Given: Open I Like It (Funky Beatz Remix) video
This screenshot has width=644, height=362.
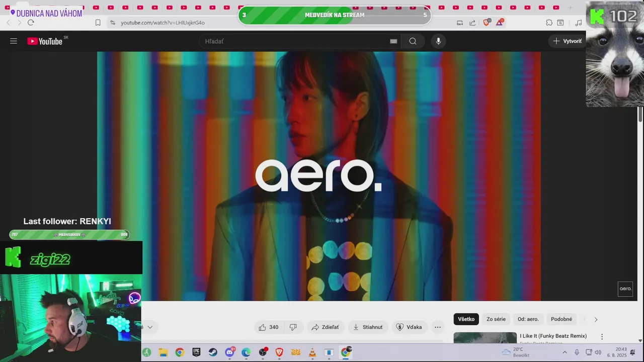Looking at the screenshot, I should click(x=553, y=336).
